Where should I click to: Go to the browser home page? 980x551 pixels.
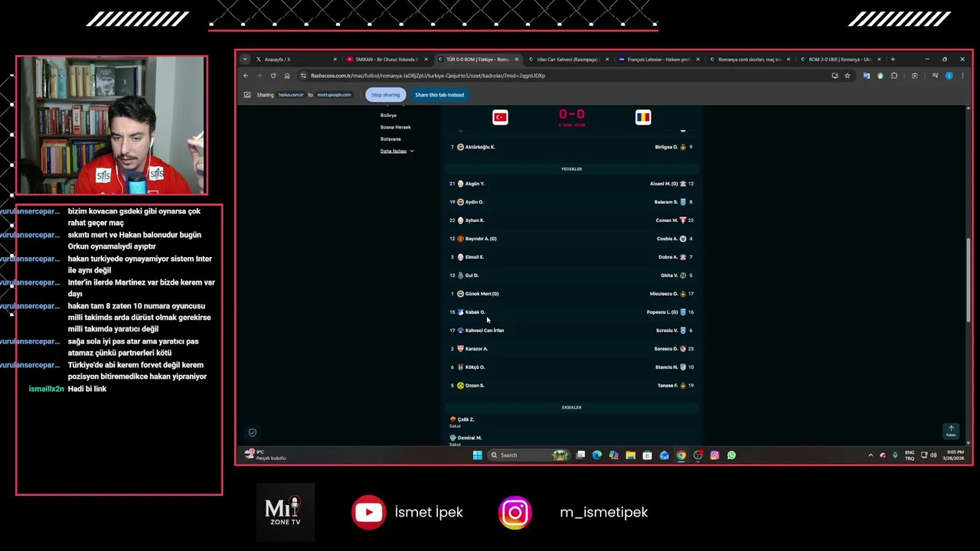286,76
